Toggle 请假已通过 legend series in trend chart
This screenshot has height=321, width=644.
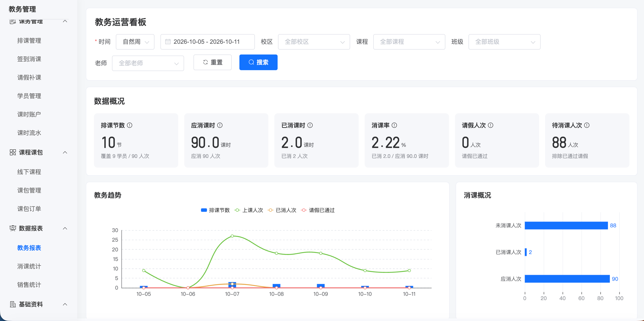(x=317, y=210)
